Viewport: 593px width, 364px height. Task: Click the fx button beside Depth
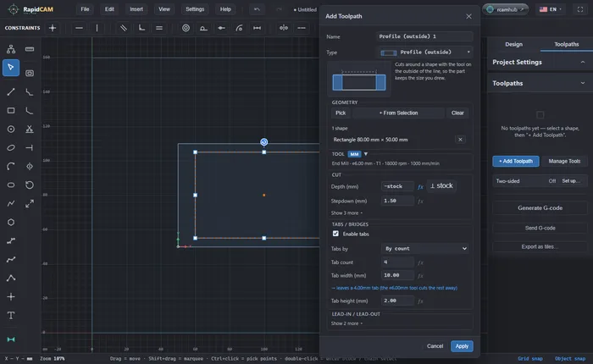tap(420, 187)
